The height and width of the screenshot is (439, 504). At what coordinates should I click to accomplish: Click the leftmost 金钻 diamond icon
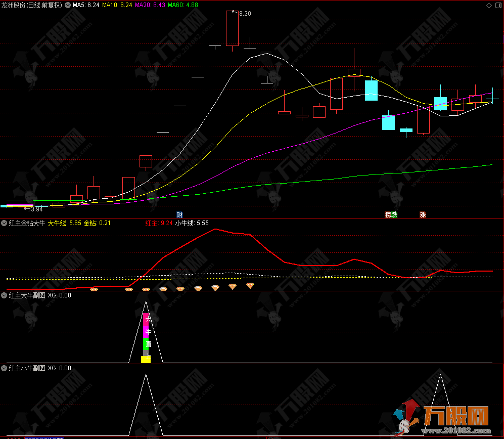94,289
